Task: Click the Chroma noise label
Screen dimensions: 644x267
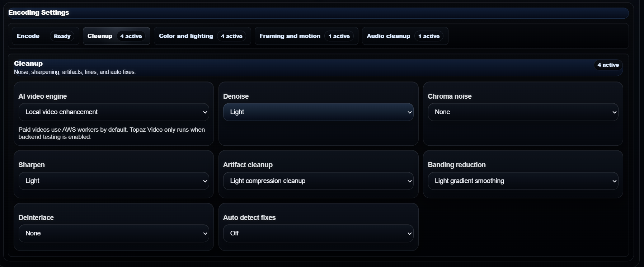Action: click(450, 96)
